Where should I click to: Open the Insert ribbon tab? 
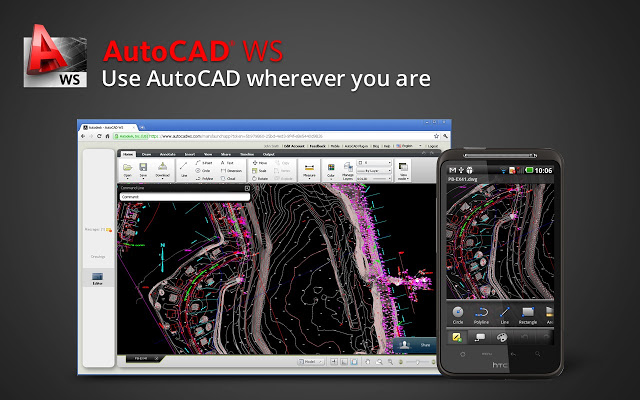[189, 154]
